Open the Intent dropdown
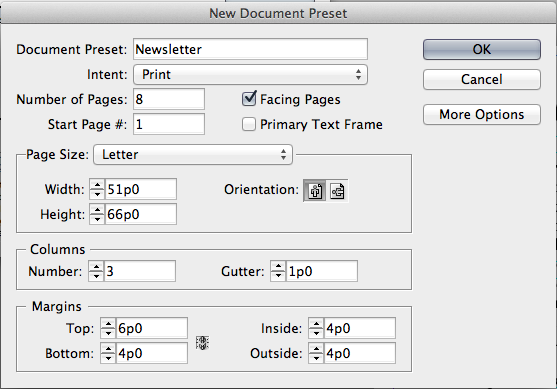Image resolution: width=557 pixels, height=389 pixels. 250,75
